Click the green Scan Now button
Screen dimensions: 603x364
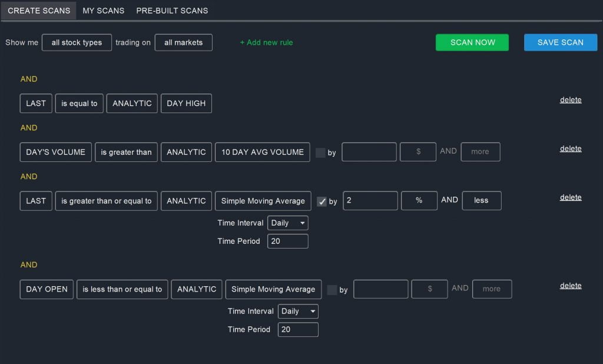pos(472,42)
